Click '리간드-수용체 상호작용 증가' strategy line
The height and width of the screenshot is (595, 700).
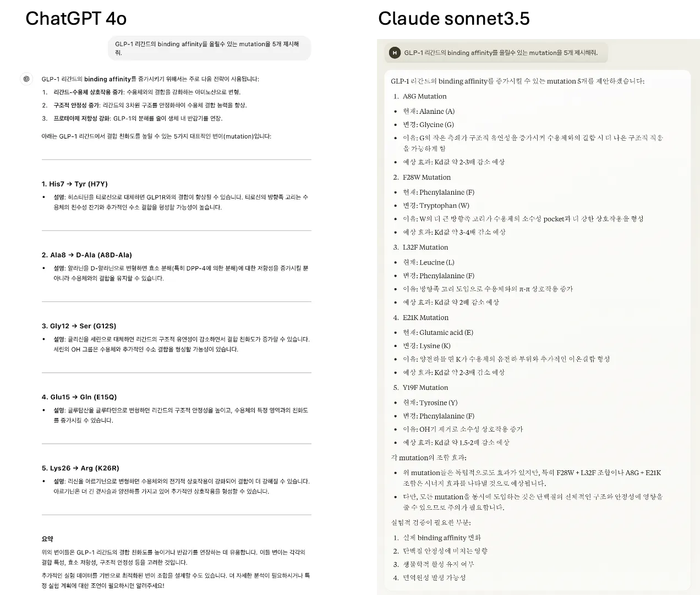pos(141,92)
